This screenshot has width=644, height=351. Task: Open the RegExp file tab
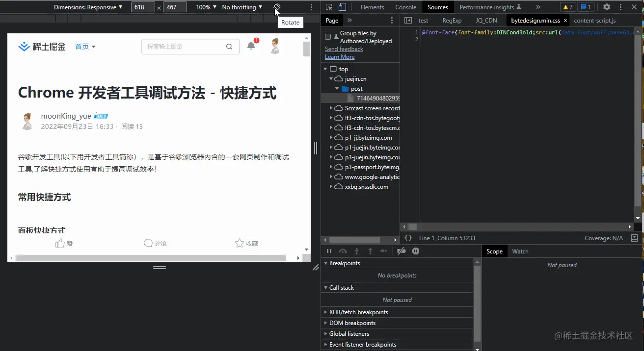pos(452,21)
